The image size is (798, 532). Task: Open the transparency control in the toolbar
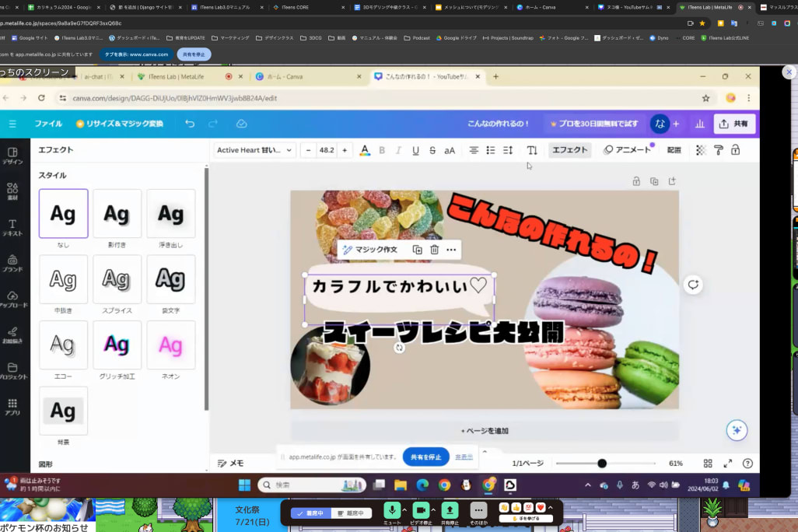[x=700, y=149]
